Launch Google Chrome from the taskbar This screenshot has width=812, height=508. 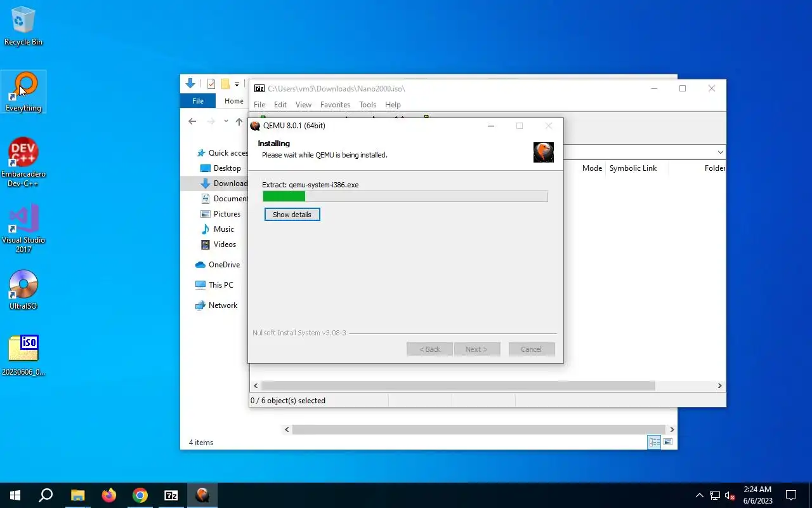[140, 495]
